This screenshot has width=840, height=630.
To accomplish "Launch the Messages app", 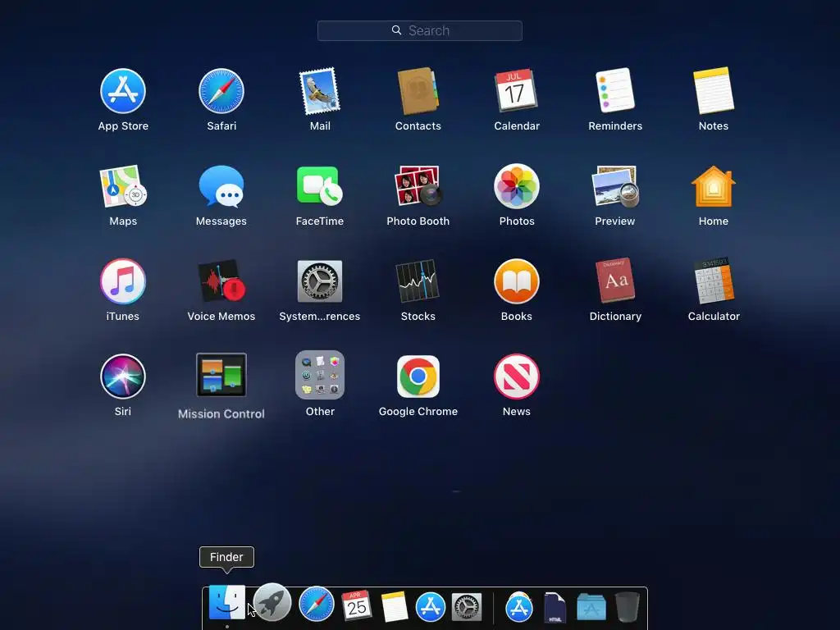I will [x=221, y=186].
